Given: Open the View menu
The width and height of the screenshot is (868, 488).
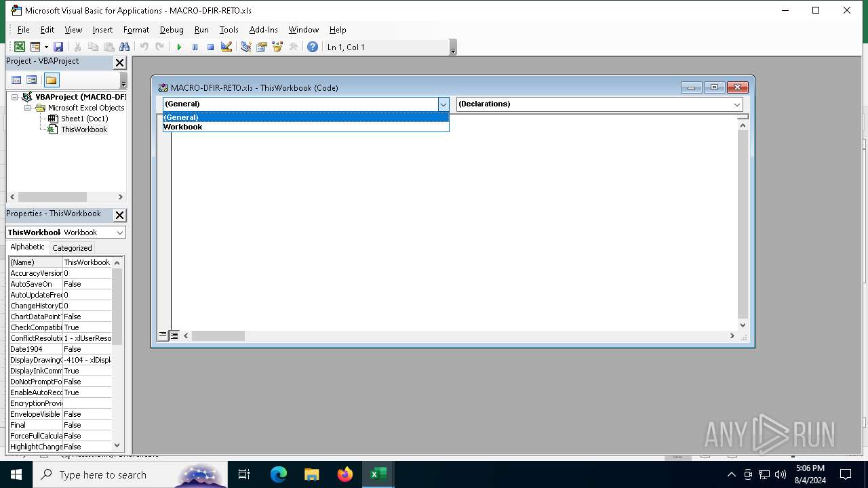Looking at the screenshot, I should pyautogui.click(x=73, y=30).
